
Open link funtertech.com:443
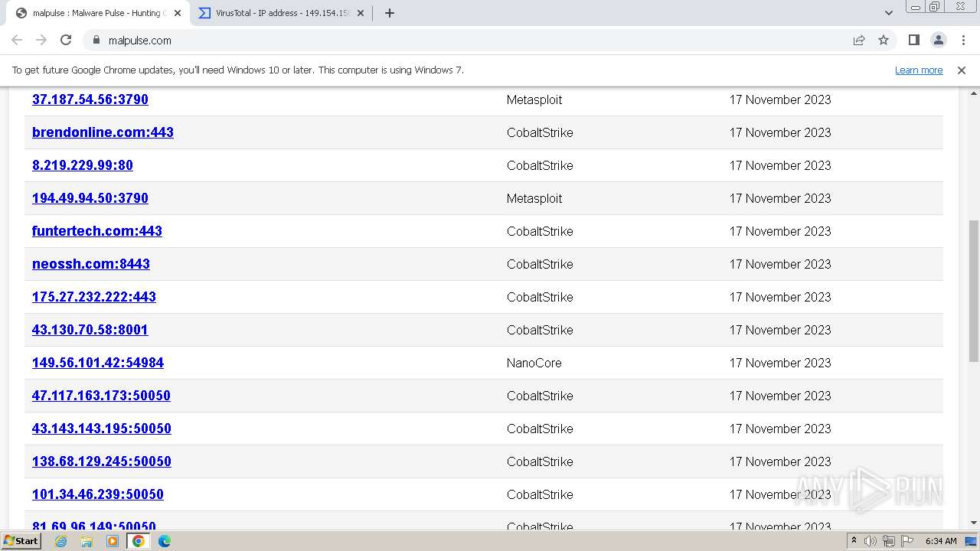97,231
